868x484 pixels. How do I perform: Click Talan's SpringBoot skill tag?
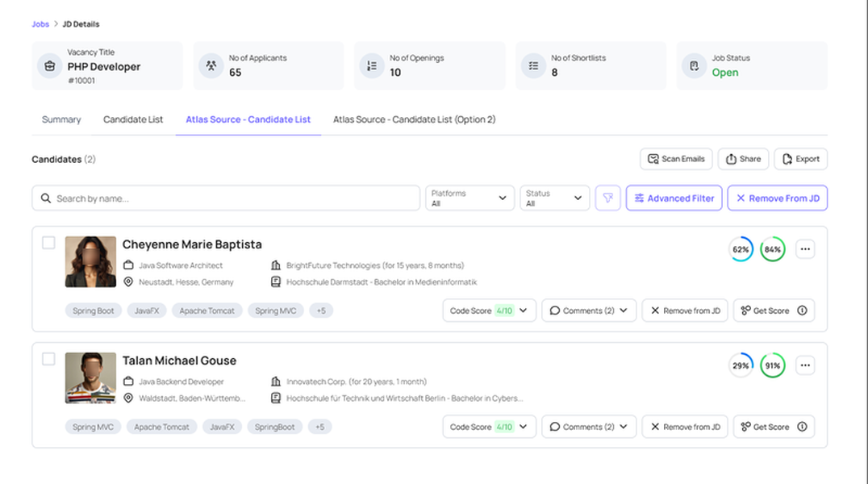coord(274,427)
